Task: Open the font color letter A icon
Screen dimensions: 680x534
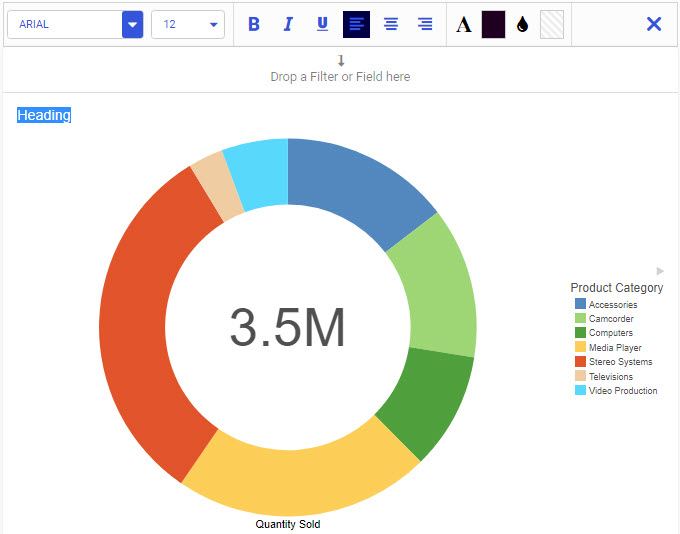Action: [463, 25]
